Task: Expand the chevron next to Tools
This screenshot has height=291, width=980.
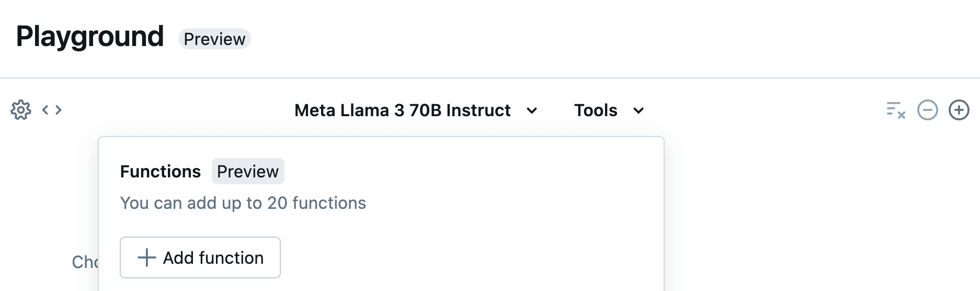Action: pos(639,110)
